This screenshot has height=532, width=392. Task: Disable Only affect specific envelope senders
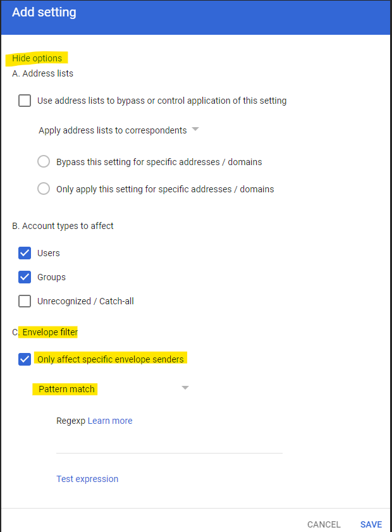25,359
